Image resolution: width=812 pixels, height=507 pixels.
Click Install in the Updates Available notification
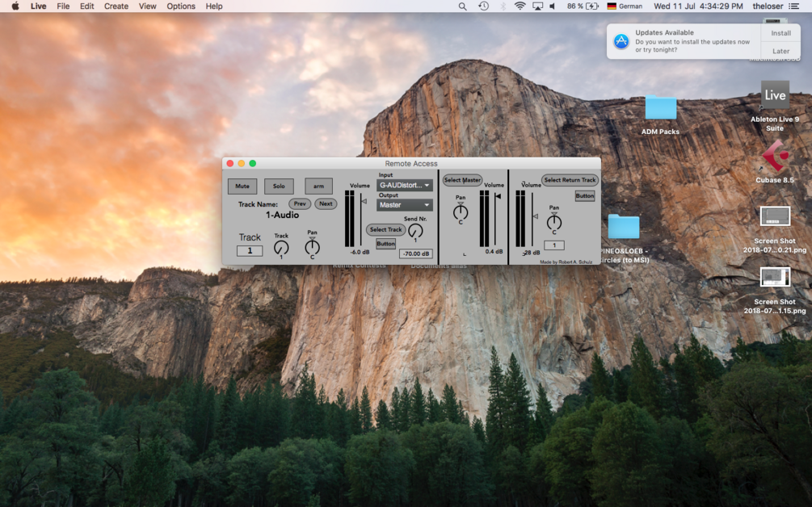pos(781,33)
